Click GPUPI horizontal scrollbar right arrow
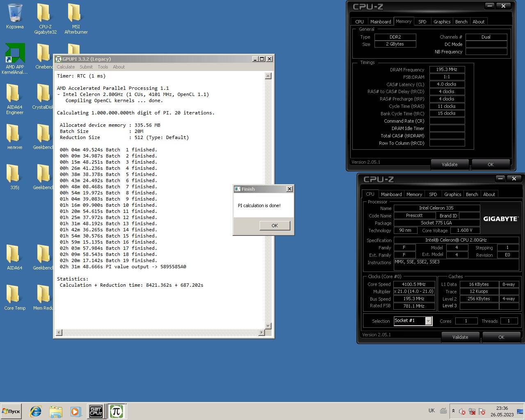The height and width of the screenshot is (420, 525). [262, 333]
